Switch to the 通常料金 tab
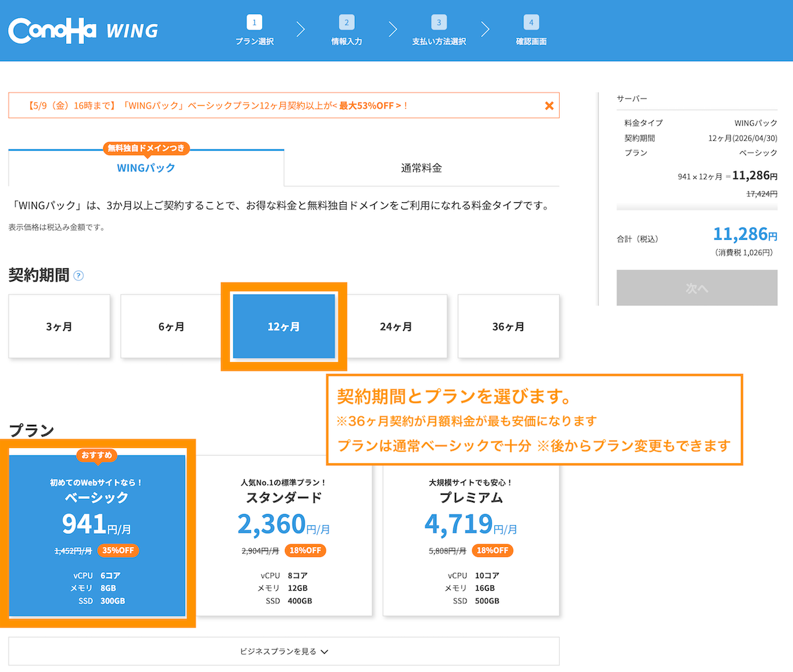 tap(422, 168)
